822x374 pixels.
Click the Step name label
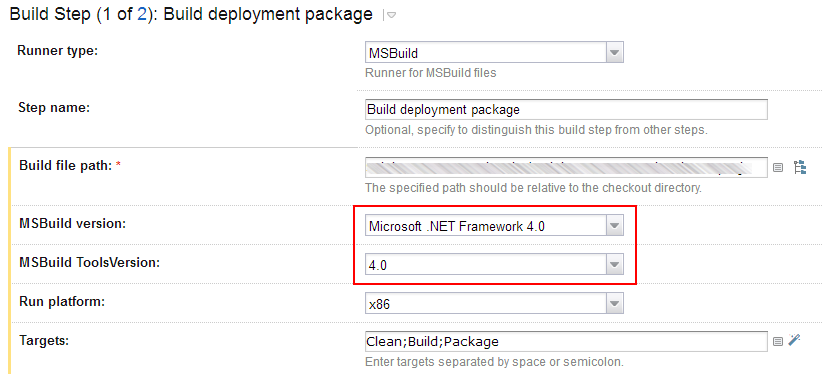click(55, 108)
